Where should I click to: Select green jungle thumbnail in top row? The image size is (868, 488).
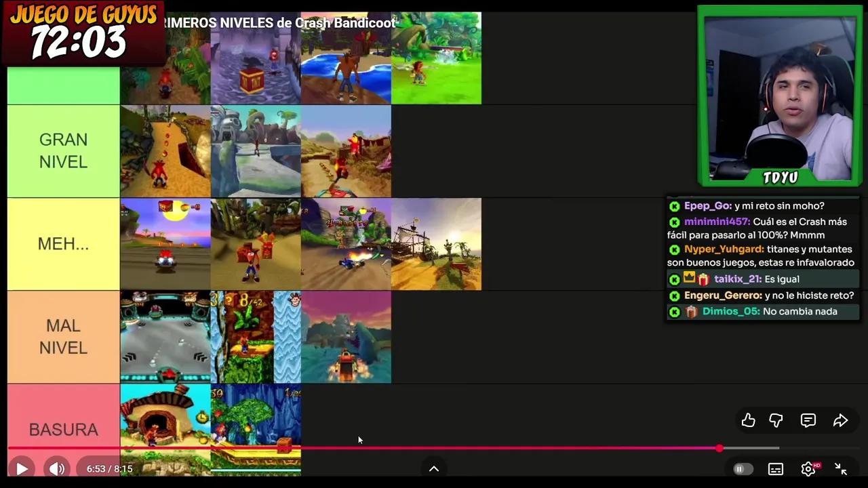(x=436, y=58)
